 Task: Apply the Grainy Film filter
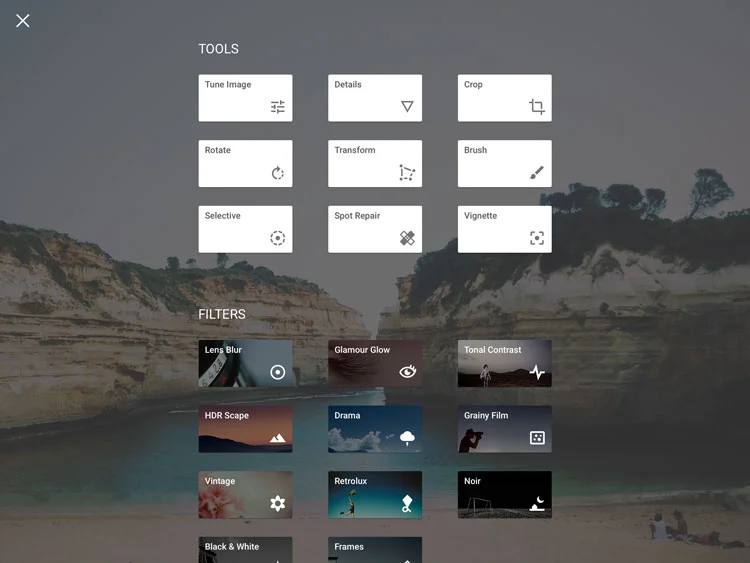505,429
